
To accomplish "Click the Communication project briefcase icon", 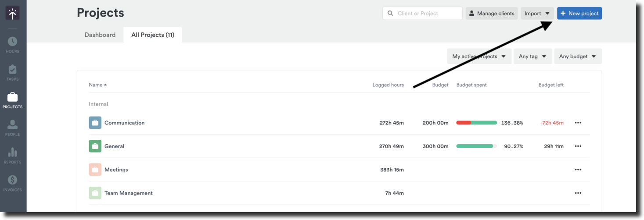I will (x=95, y=123).
